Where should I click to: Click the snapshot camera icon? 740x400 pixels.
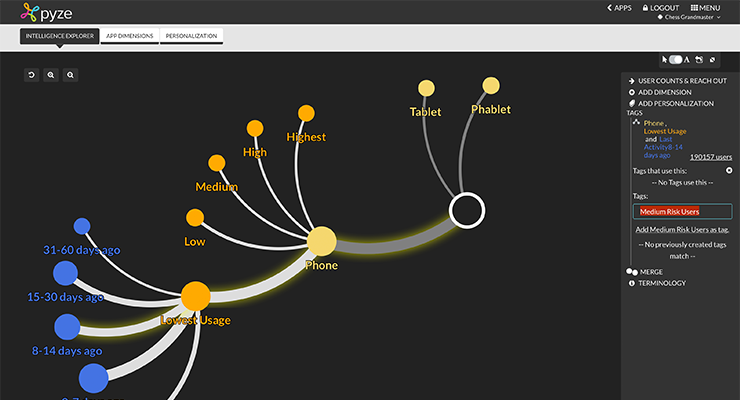[699, 59]
